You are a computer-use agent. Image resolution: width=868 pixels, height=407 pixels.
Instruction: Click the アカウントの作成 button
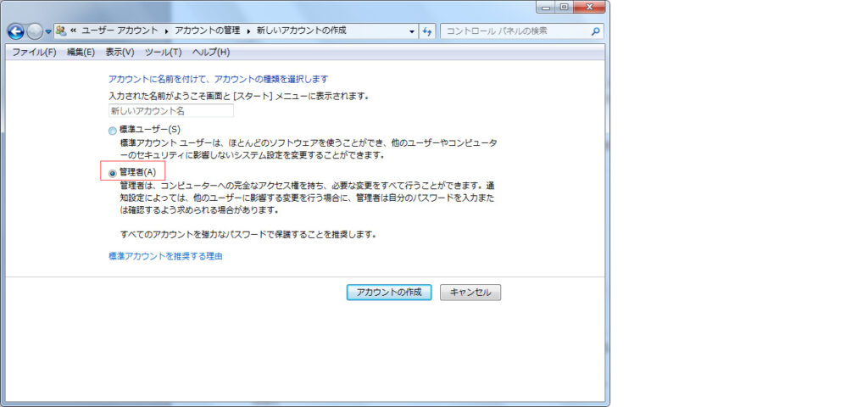[389, 292]
